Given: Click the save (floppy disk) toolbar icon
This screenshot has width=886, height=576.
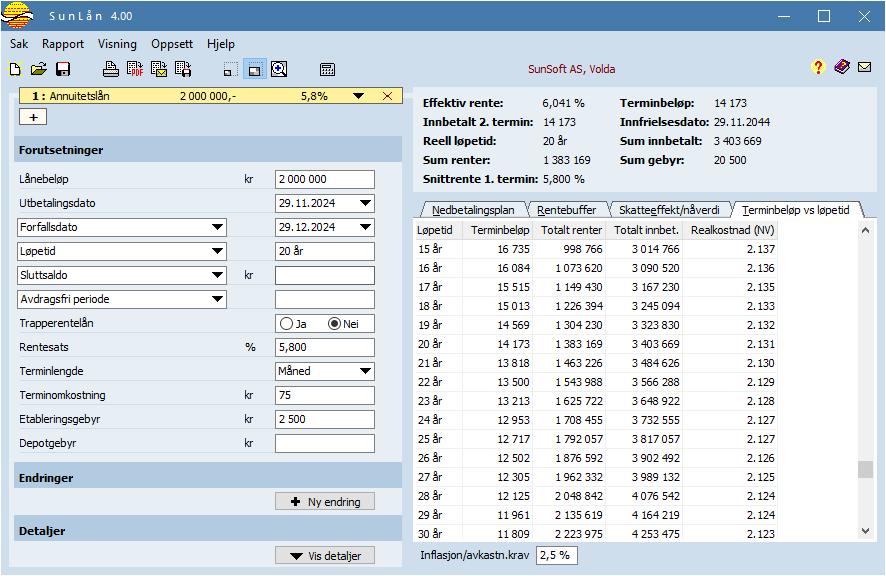Looking at the screenshot, I should point(63,69).
